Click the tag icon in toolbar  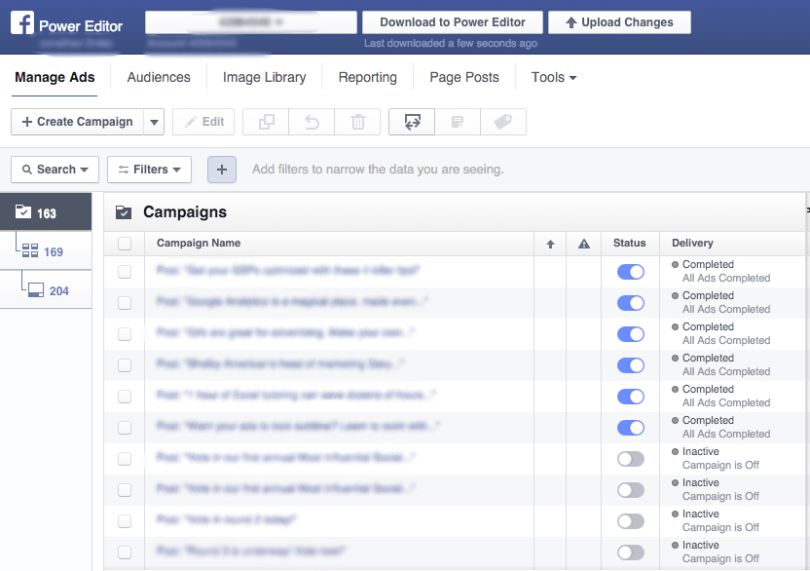503,122
